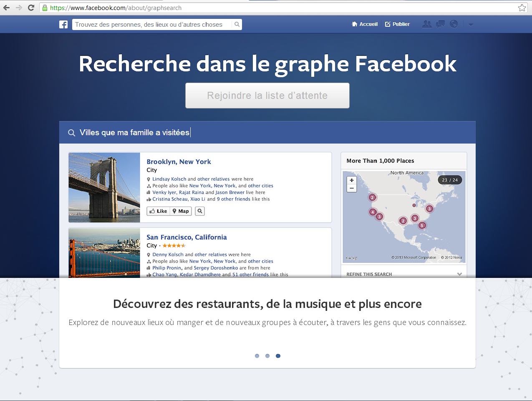Open the notifications globe icon
This screenshot has height=401, width=532.
pyautogui.click(x=454, y=24)
